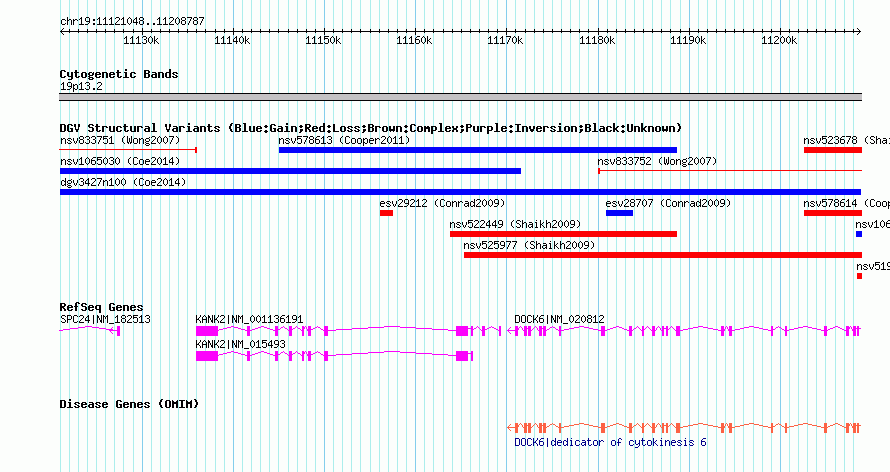
Task: Click the nsv523678 red loss bar
Action: (x=833, y=150)
